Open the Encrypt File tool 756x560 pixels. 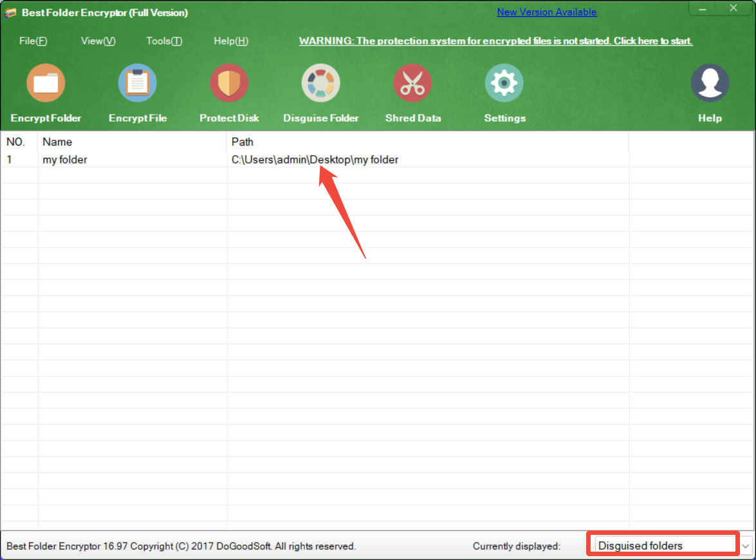pos(138,83)
